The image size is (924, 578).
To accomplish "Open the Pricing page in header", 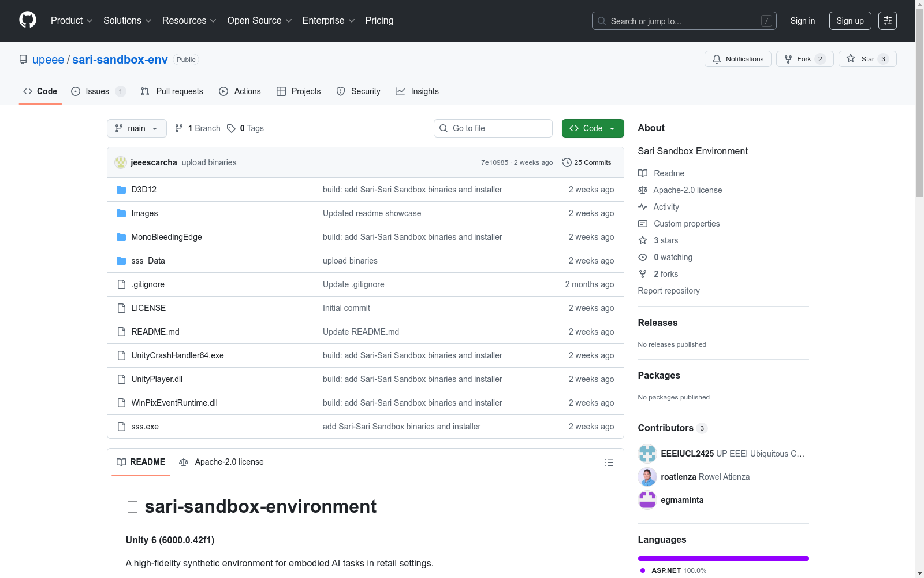I will click(379, 21).
